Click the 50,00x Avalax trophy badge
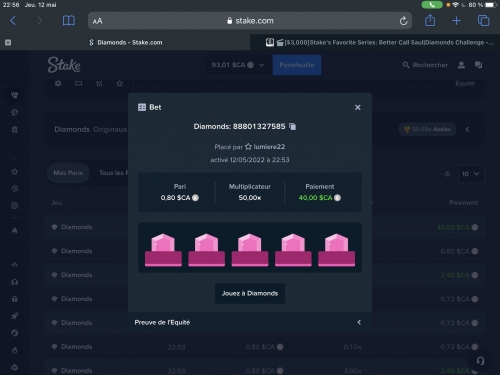Screen dimensions: 500x375 (x=428, y=129)
